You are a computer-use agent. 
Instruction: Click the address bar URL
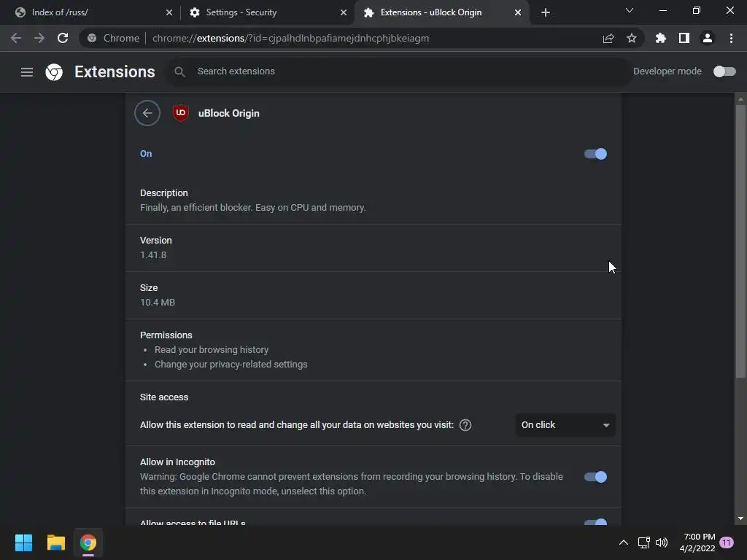290,38
